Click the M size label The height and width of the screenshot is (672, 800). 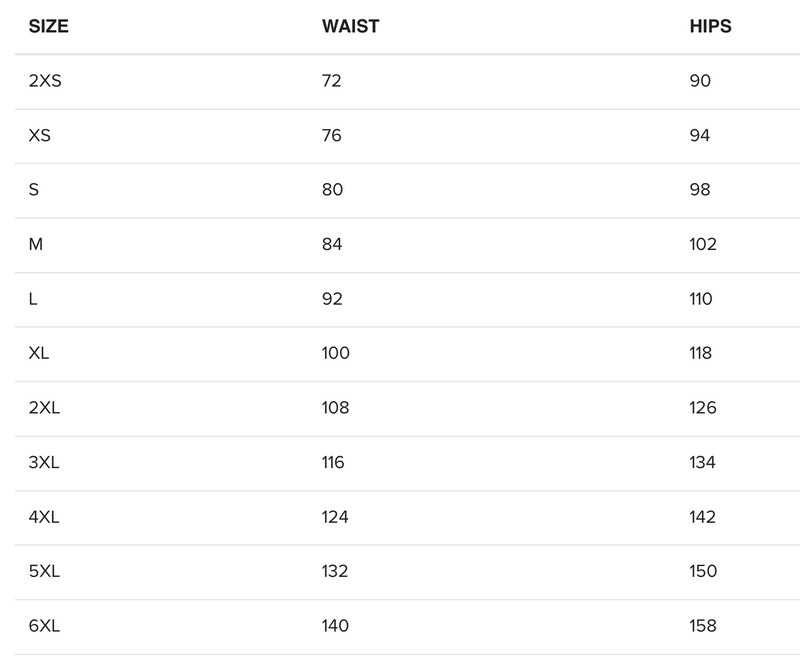(x=35, y=244)
